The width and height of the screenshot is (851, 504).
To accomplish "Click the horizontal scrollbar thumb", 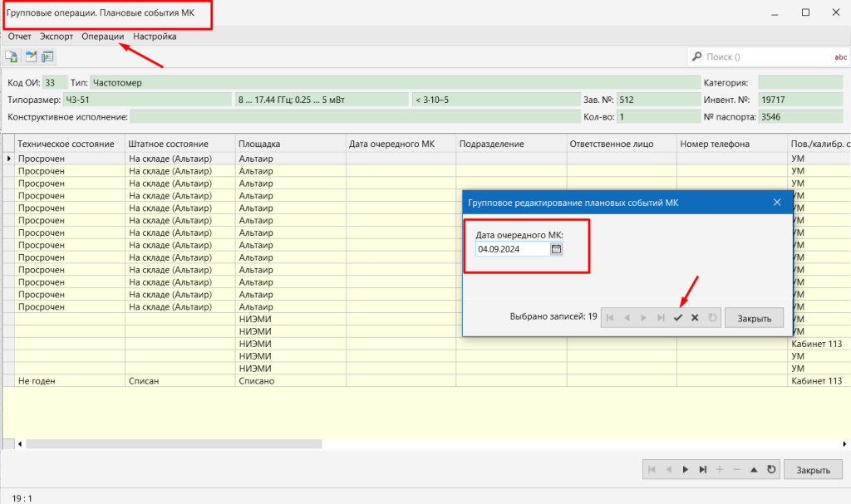I will [x=174, y=443].
